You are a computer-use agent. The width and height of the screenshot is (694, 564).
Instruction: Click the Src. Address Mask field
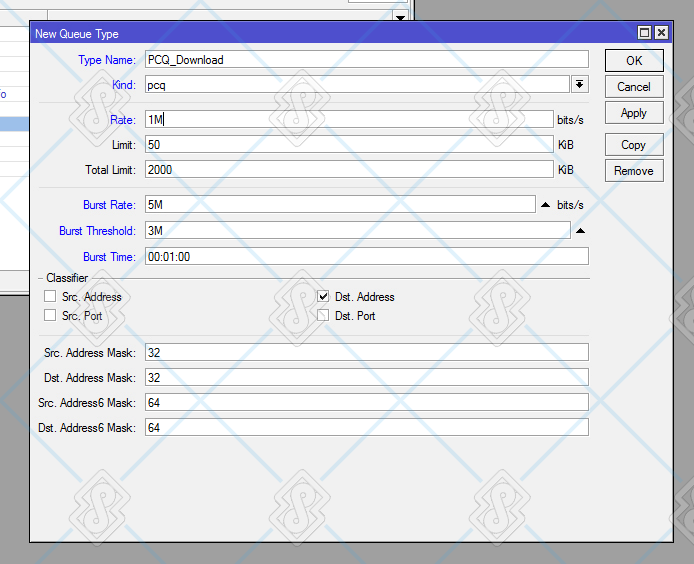coord(366,352)
